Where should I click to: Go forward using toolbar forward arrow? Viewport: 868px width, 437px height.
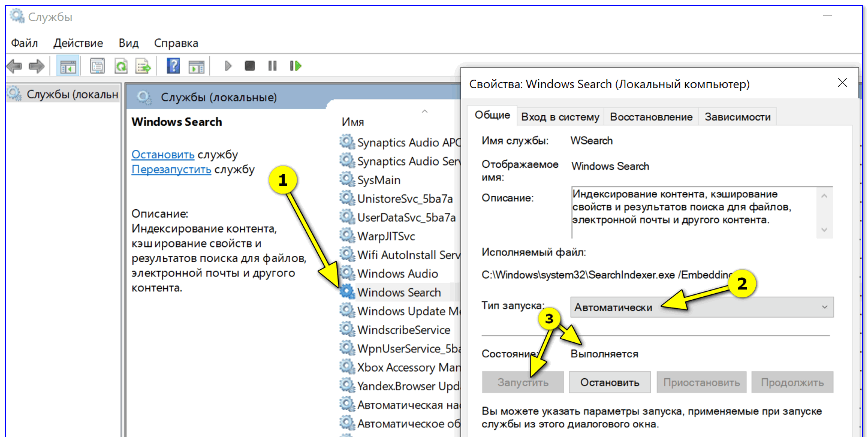[x=37, y=66]
